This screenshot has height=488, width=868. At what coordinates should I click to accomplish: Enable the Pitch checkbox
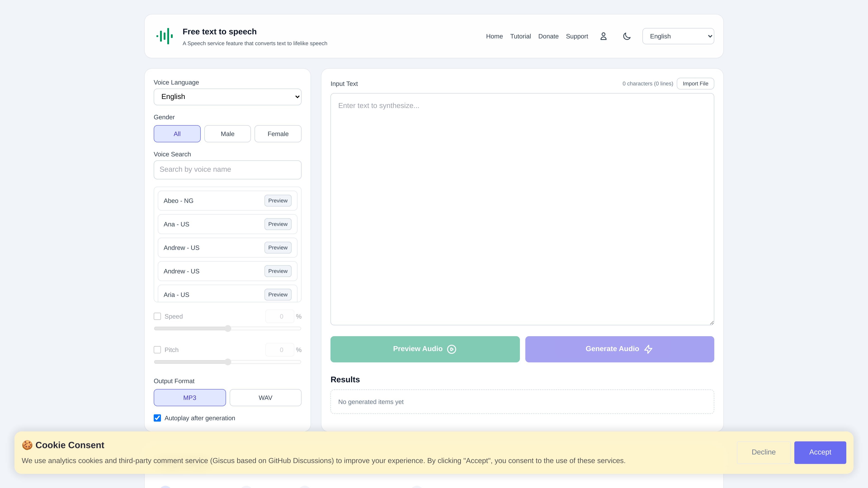click(157, 350)
